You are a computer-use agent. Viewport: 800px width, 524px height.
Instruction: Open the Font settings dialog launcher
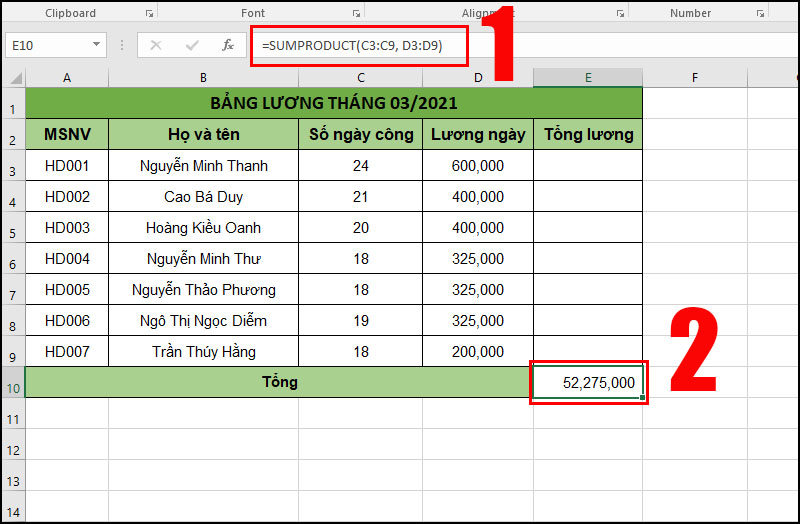pos(356,14)
